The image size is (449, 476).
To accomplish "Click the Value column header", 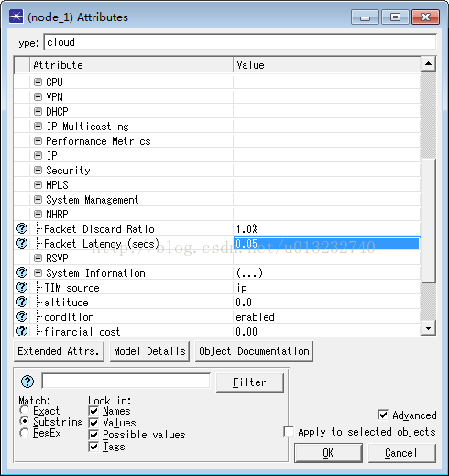I will coord(327,65).
